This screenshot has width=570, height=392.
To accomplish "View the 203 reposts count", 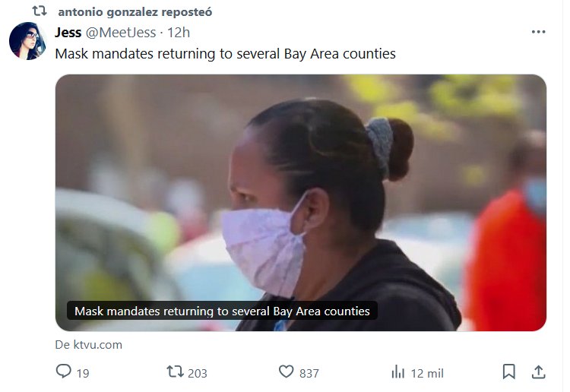I will tap(198, 374).
